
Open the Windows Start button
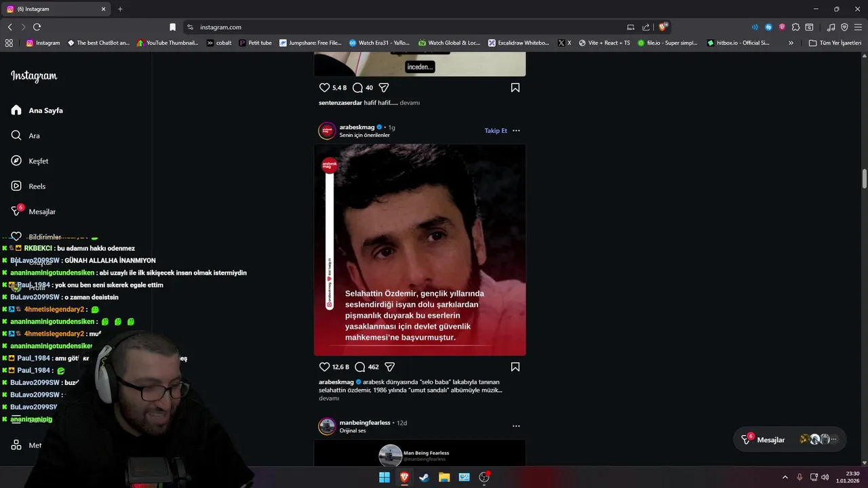[x=384, y=477]
